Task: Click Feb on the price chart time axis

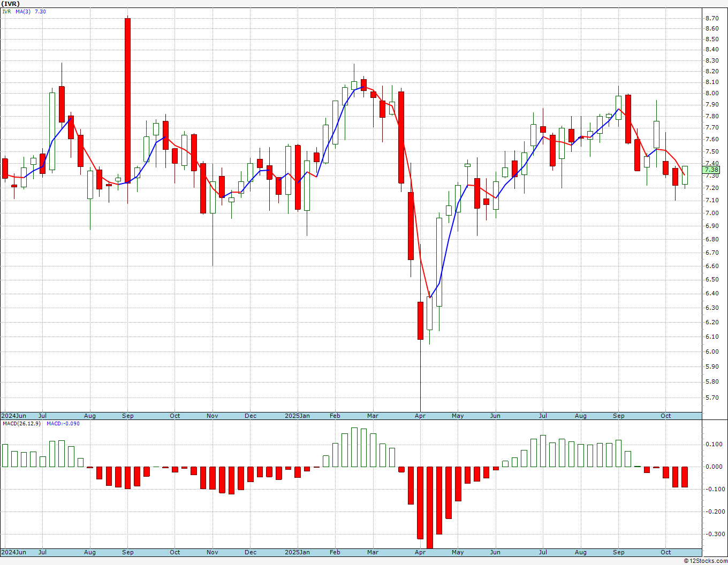Action: point(335,416)
